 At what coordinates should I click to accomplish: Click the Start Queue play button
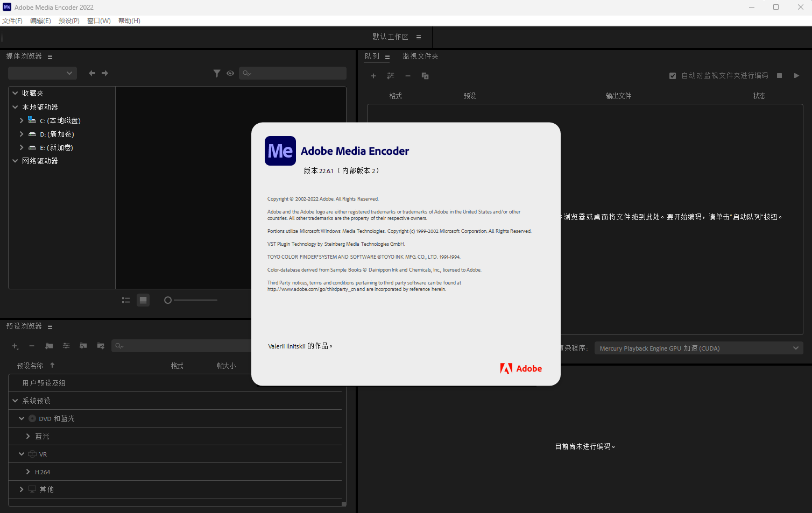coord(796,75)
